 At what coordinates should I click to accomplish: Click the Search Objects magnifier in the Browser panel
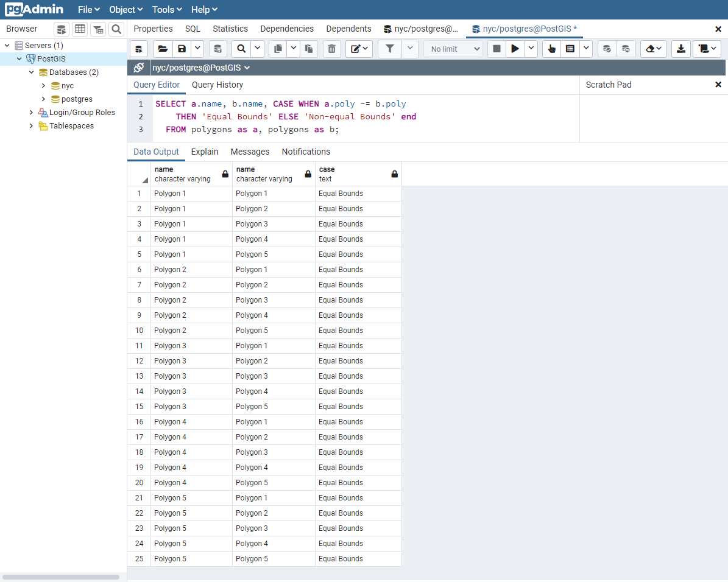(x=116, y=29)
